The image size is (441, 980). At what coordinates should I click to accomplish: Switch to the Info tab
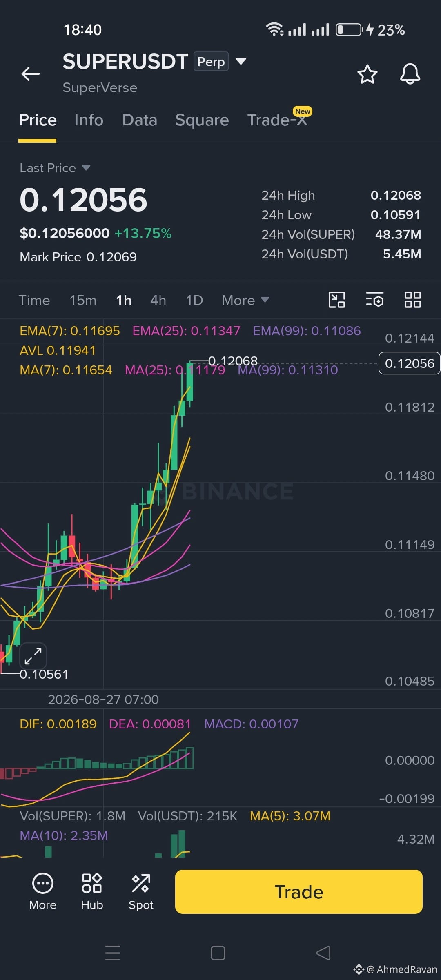(89, 120)
